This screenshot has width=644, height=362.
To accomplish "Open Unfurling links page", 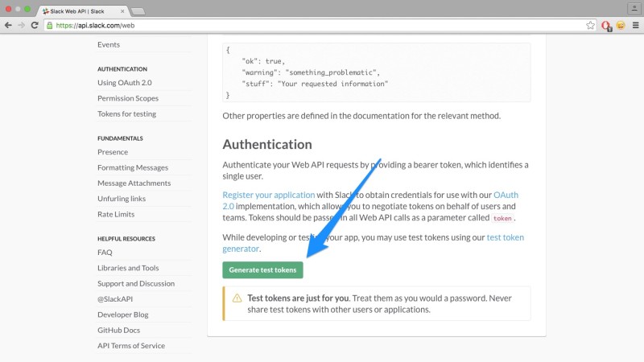I will point(122,199).
